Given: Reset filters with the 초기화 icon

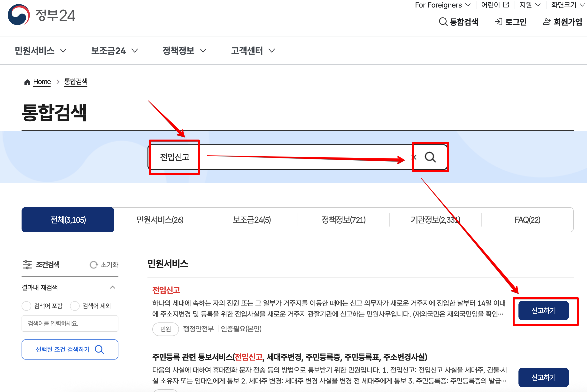Looking at the screenshot, I should [x=94, y=265].
